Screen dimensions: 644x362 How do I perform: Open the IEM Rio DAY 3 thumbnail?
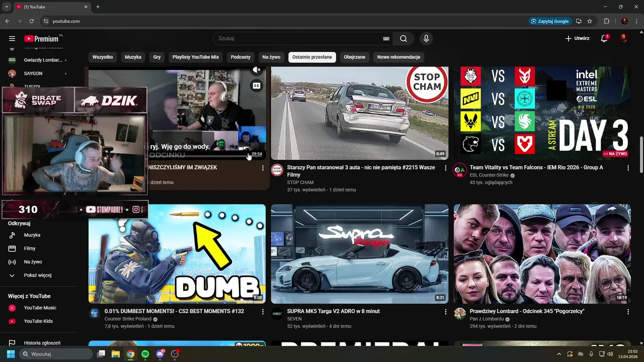coord(542,113)
